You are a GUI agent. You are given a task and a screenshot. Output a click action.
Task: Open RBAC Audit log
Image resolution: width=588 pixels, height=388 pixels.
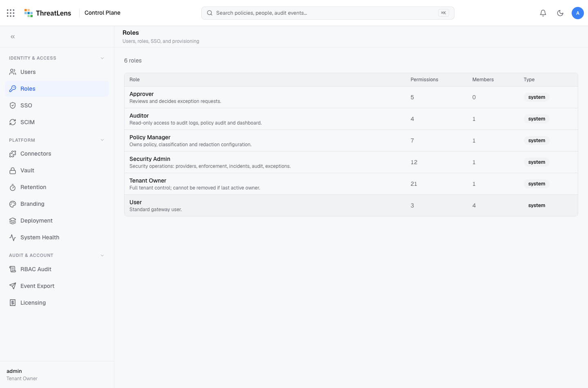pos(57,269)
